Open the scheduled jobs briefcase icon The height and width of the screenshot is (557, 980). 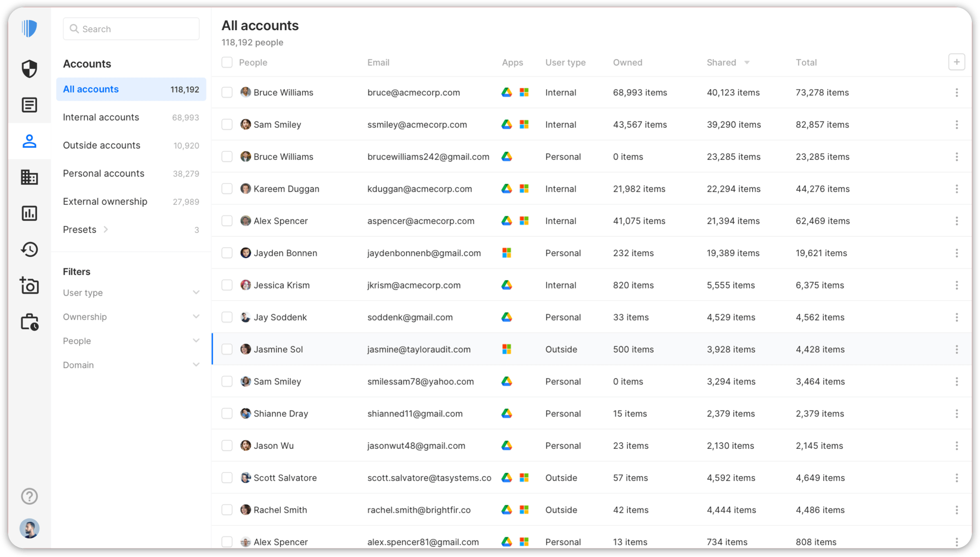(x=29, y=322)
